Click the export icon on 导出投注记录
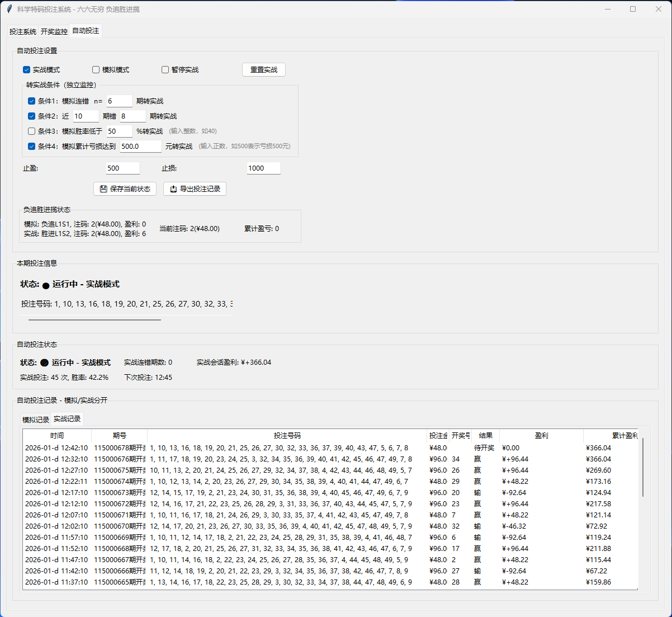This screenshot has width=672, height=617. [x=173, y=189]
